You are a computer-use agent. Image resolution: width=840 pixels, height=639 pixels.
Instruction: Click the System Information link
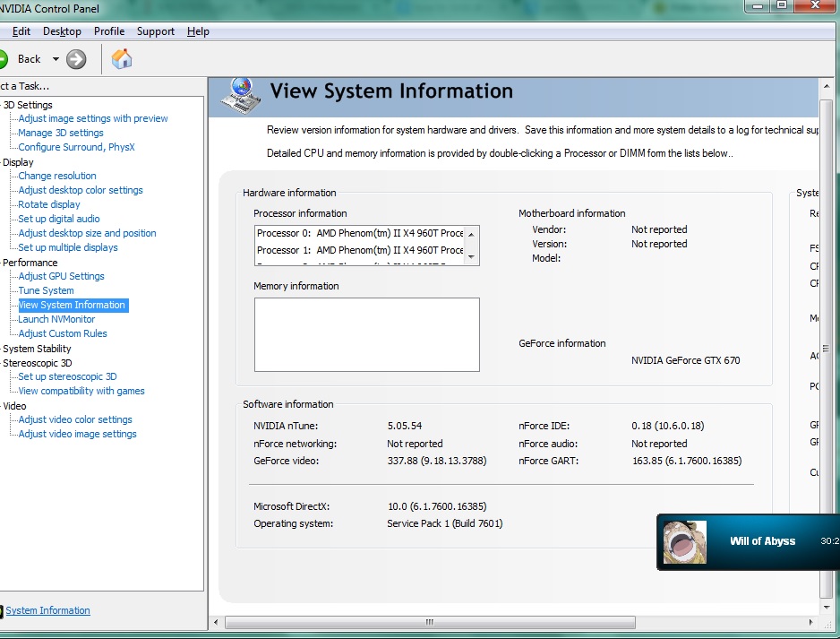coord(47,610)
